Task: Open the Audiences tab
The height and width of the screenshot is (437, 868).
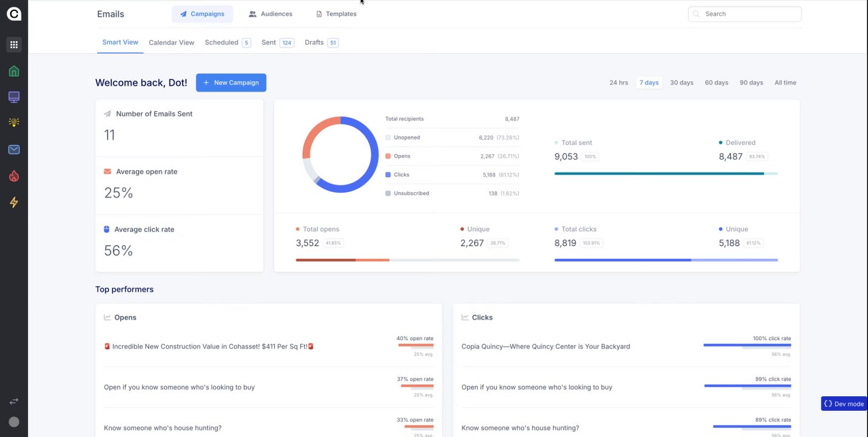Action: [x=271, y=14]
